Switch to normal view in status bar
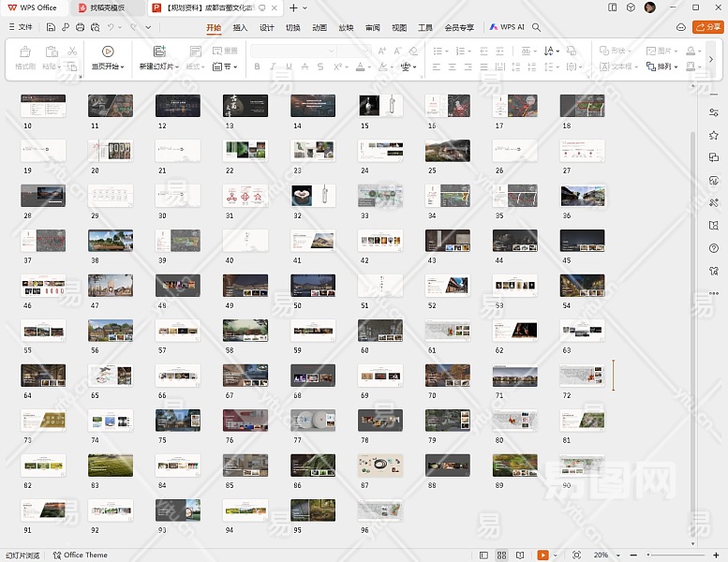Screen dimensions: 728x562 point(483,555)
